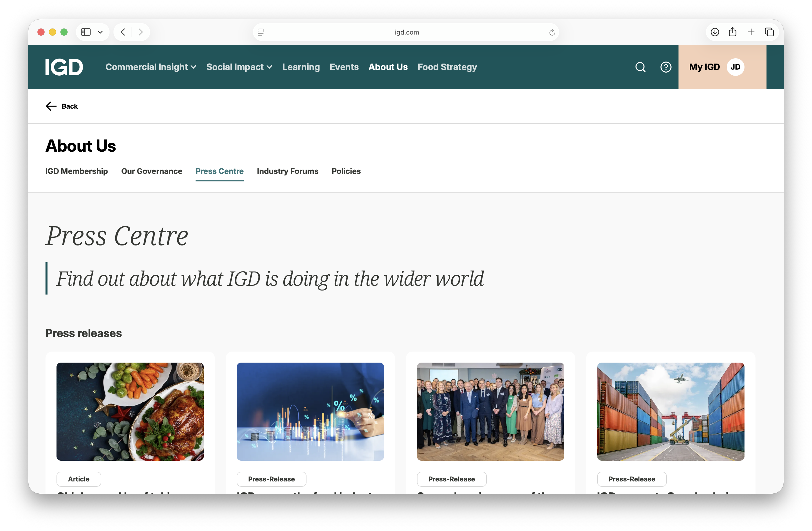
Task: Open Safari's downloads icon
Action: pos(715,32)
